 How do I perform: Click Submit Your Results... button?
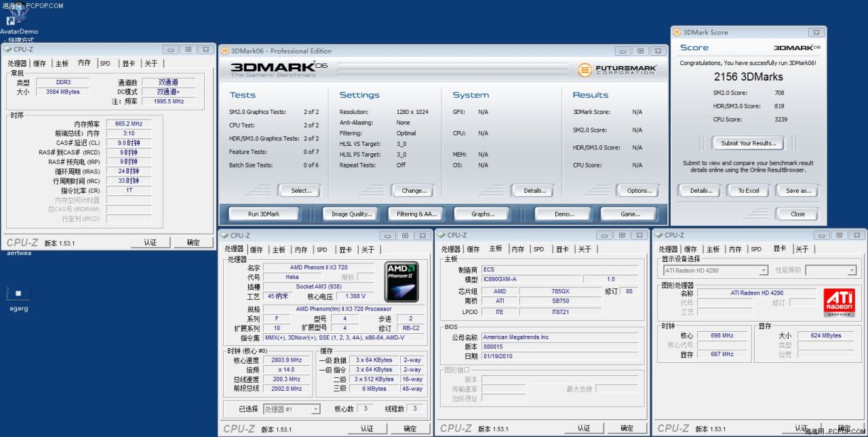(748, 143)
